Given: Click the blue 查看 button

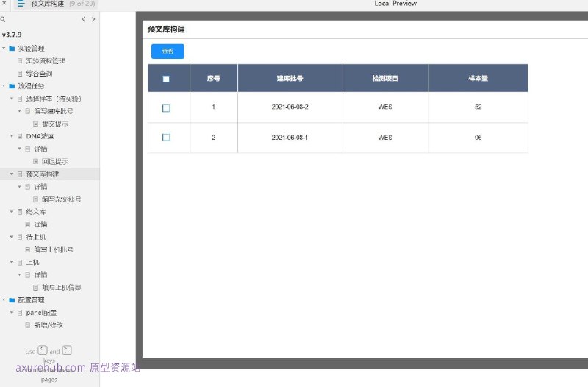Looking at the screenshot, I should [168, 51].
